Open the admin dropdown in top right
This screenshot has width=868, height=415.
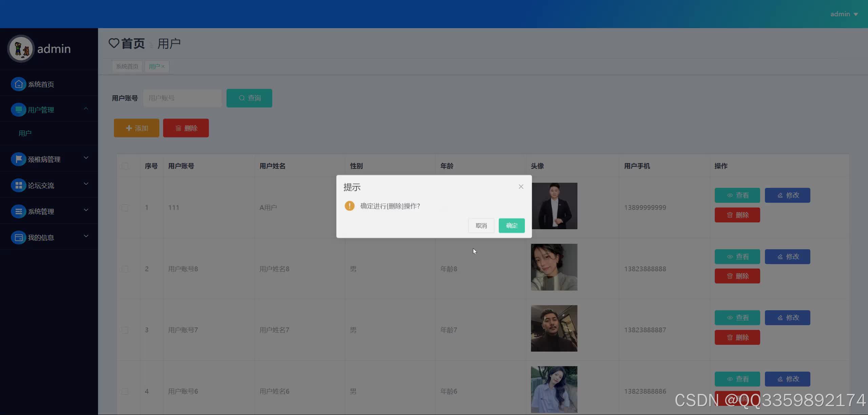[844, 14]
